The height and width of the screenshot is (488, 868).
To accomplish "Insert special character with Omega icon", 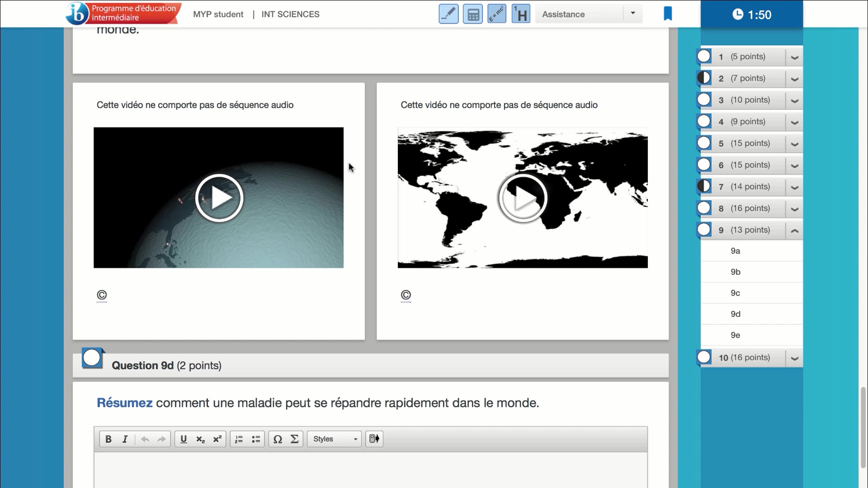I will [x=277, y=439].
